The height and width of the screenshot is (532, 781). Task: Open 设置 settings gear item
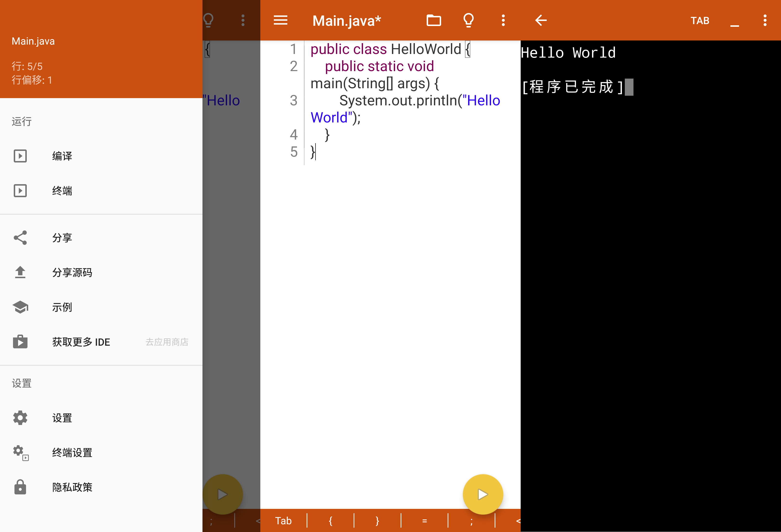pyautogui.click(x=62, y=418)
